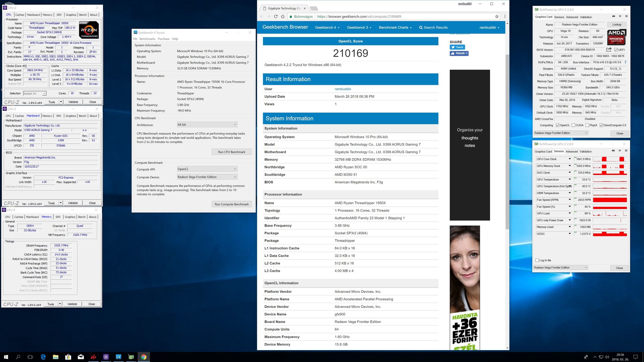The height and width of the screenshot is (362, 644).
Task: Close the Gigabyte Technology browser tab
Action: pyautogui.click(x=305, y=8)
